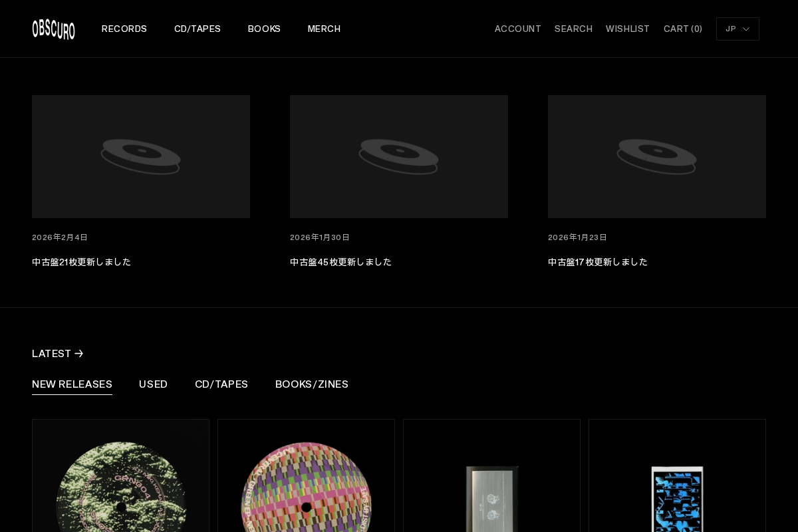Image resolution: width=798 pixels, height=532 pixels.
Task: Open the Search function
Action: point(573,29)
